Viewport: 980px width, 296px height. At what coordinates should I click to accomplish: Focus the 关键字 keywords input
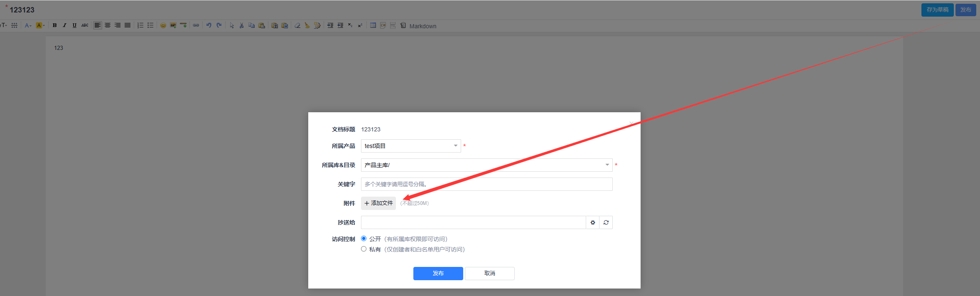[x=486, y=184]
